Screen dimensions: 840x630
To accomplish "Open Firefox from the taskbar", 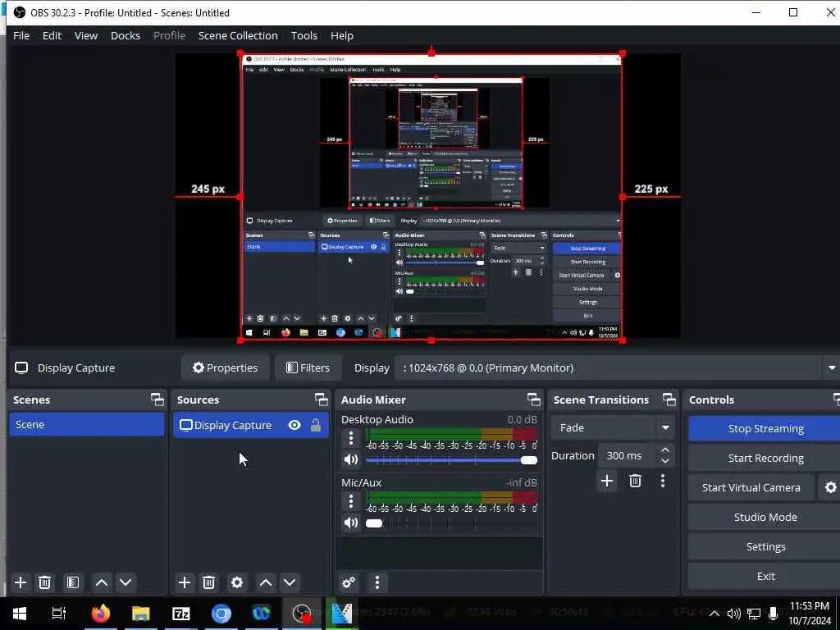I will click(101, 614).
